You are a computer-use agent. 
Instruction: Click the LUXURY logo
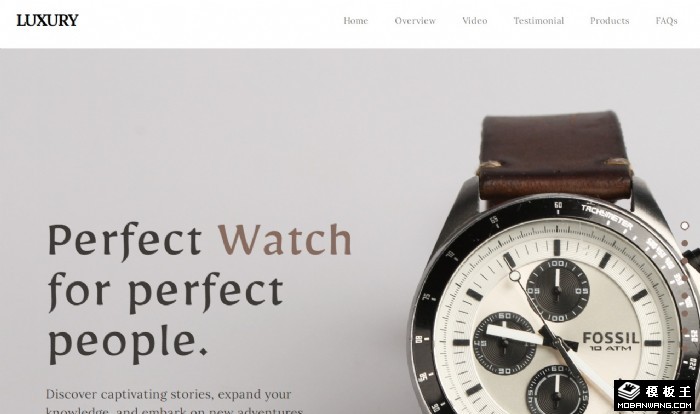click(x=47, y=20)
